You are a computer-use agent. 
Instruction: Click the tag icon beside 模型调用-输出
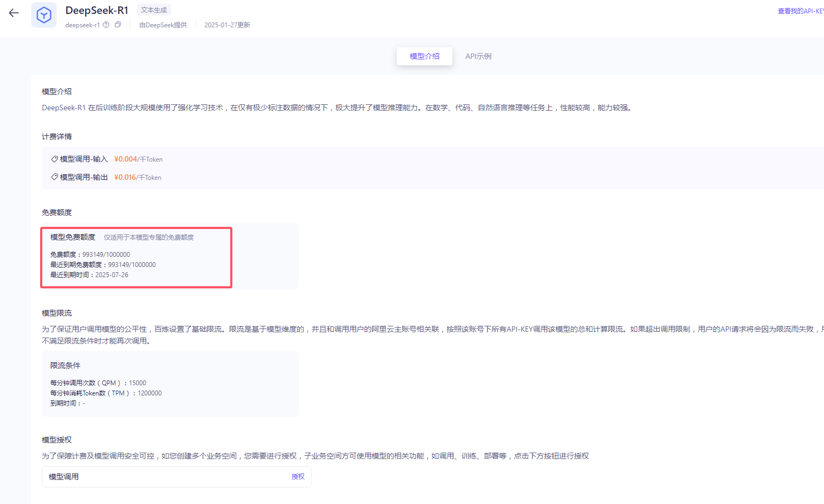(x=54, y=177)
